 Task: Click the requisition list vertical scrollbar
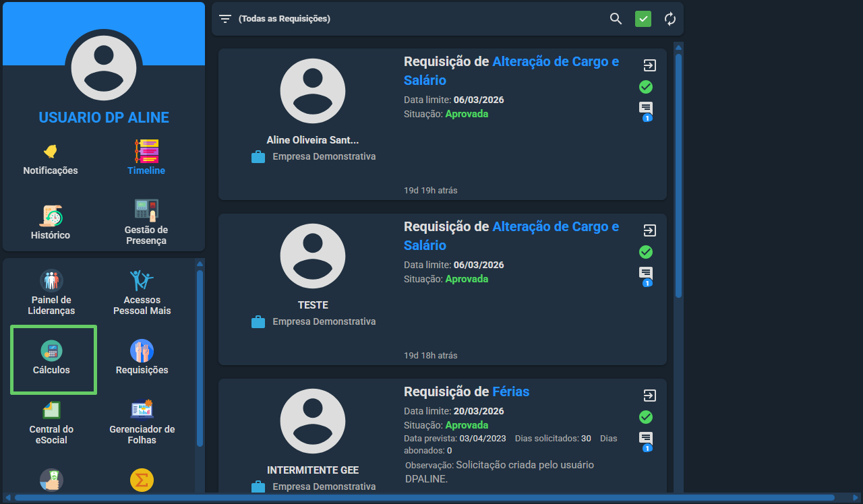(678, 175)
